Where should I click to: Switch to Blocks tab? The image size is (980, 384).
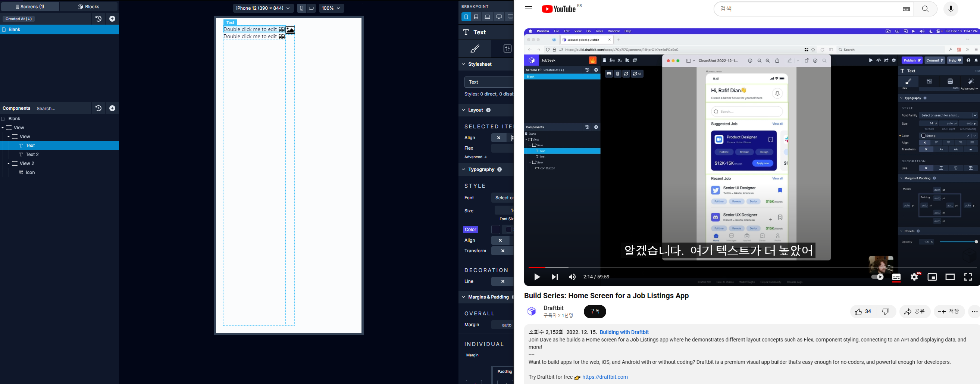89,7
